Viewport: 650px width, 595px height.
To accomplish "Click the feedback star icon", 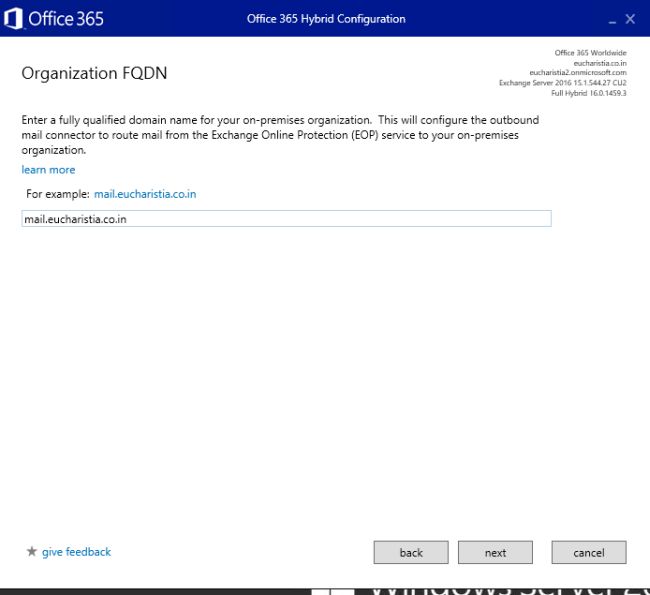I will click(x=32, y=551).
